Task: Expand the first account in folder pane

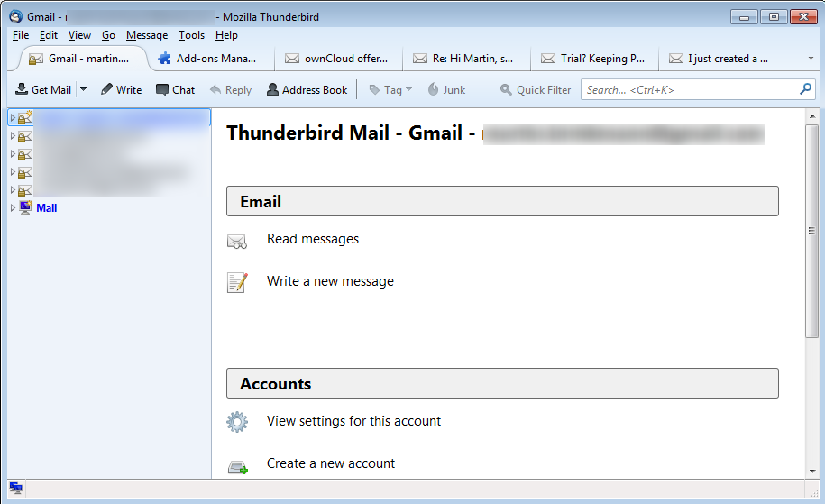Action: pyautogui.click(x=13, y=118)
